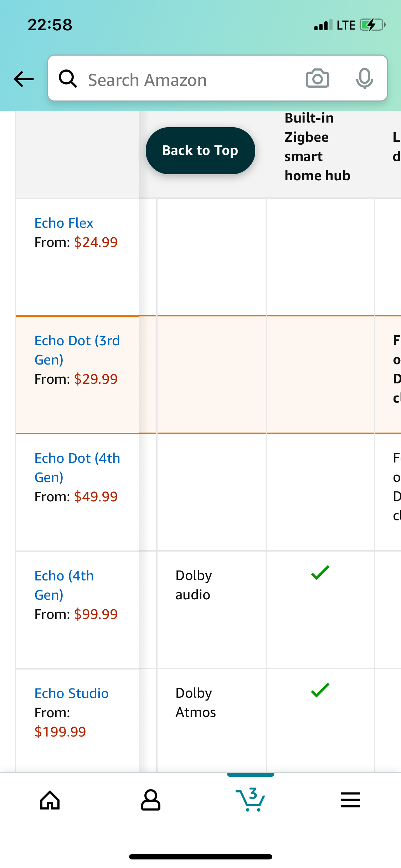Open the cart with 3 items

tap(250, 800)
